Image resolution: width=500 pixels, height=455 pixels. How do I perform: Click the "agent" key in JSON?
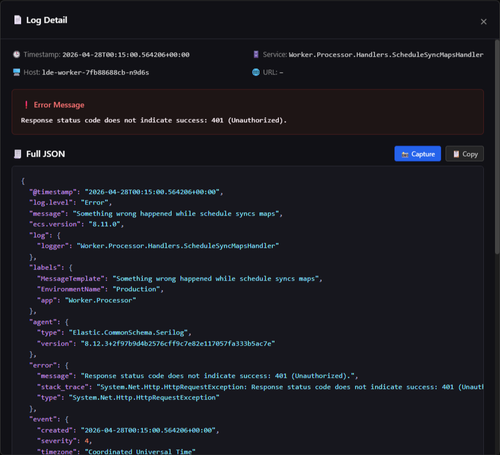(45, 322)
